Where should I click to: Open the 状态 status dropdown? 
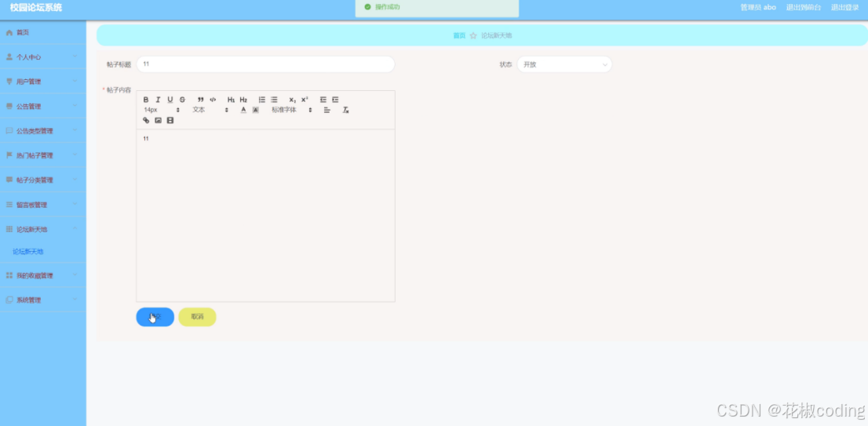tap(564, 64)
